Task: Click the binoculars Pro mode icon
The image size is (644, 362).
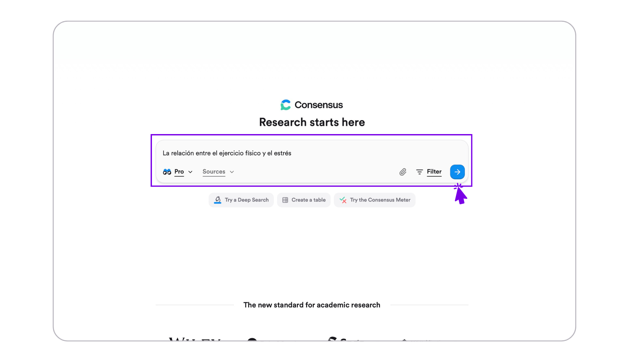Action: coord(167,172)
